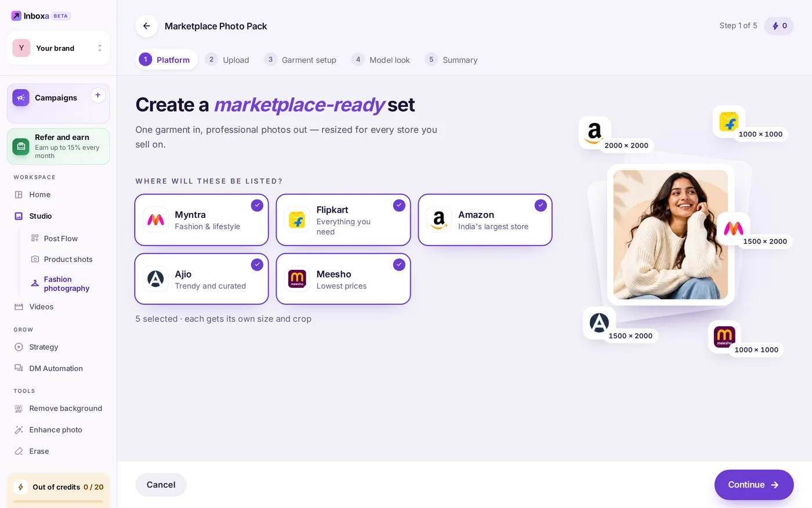Click the Continue button

point(753,485)
